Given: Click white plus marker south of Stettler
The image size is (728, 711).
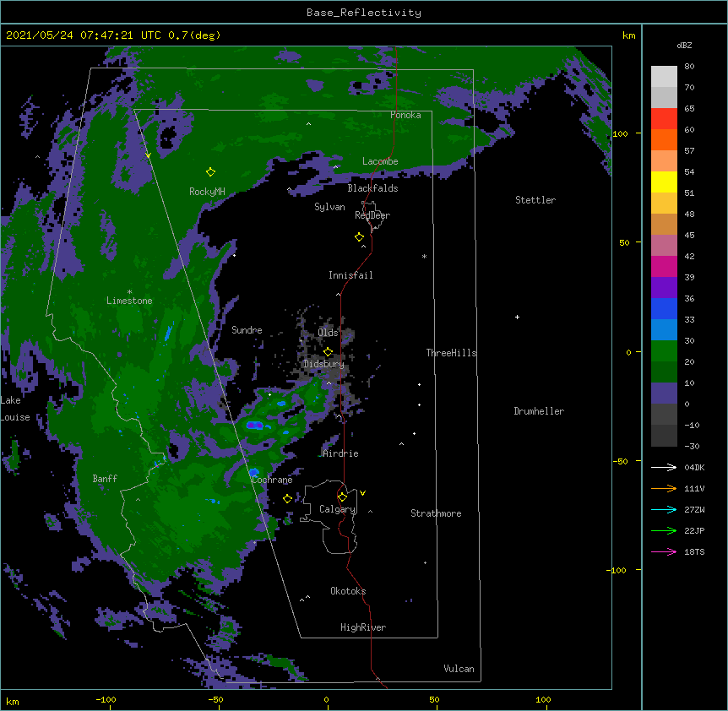Looking at the screenshot, I should tap(517, 317).
